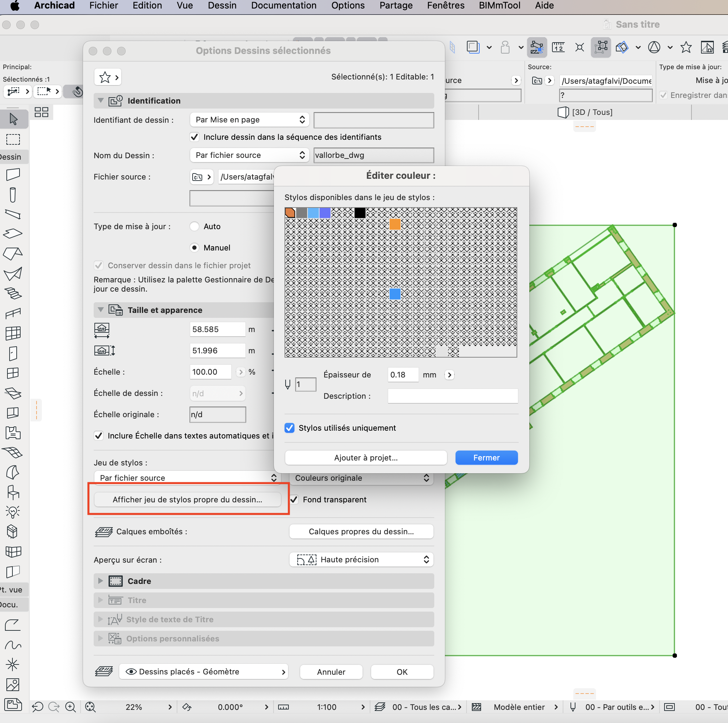Click Calques propres du dessin button
The height and width of the screenshot is (723, 728).
tap(362, 531)
